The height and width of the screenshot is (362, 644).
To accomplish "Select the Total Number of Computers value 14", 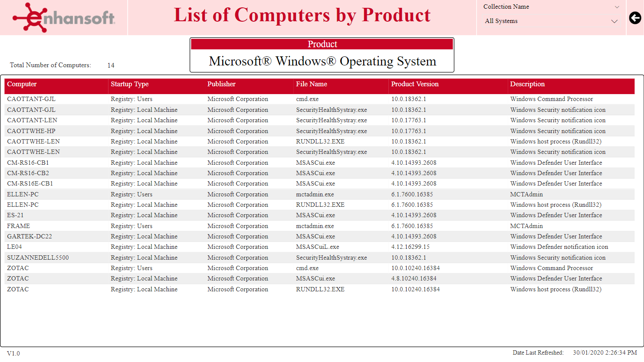I will pyautogui.click(x=111, y=65).
